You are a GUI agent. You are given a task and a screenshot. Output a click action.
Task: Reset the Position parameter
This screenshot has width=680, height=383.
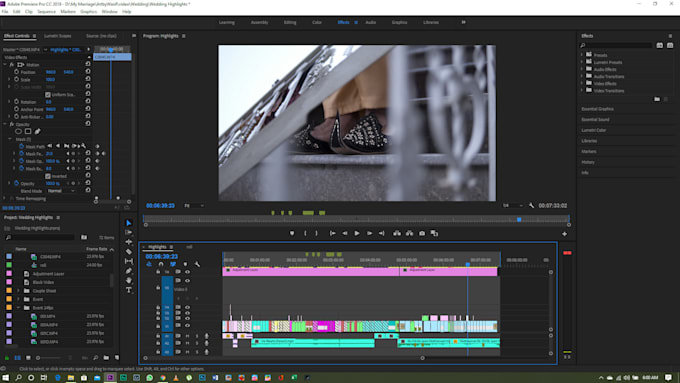point(88,72)
